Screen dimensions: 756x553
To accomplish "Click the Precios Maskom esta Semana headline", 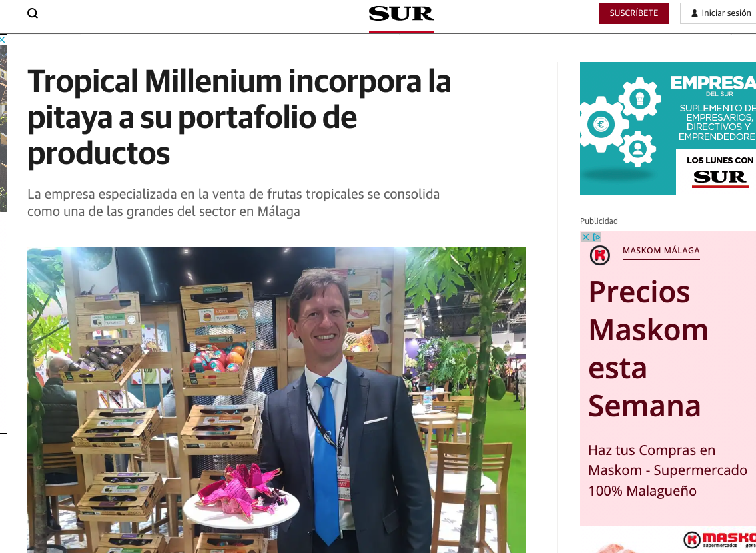I will tap(649, 349).
